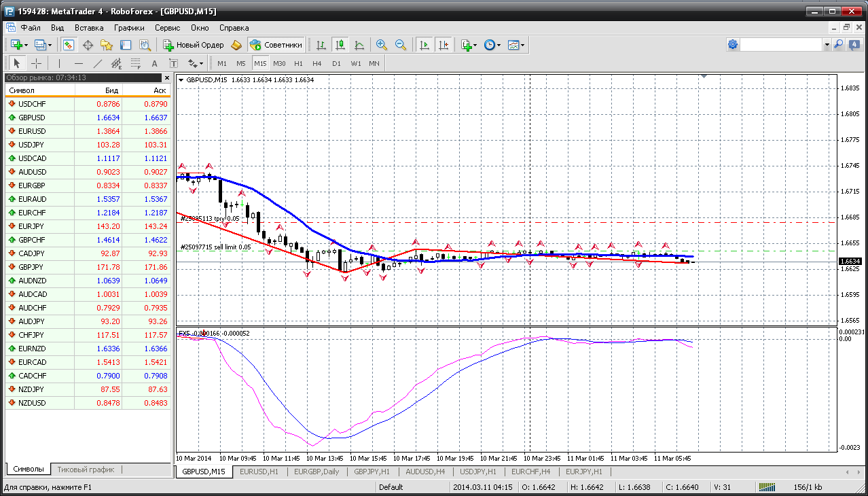Open the Navigator star folder icon

pos(107,45)
